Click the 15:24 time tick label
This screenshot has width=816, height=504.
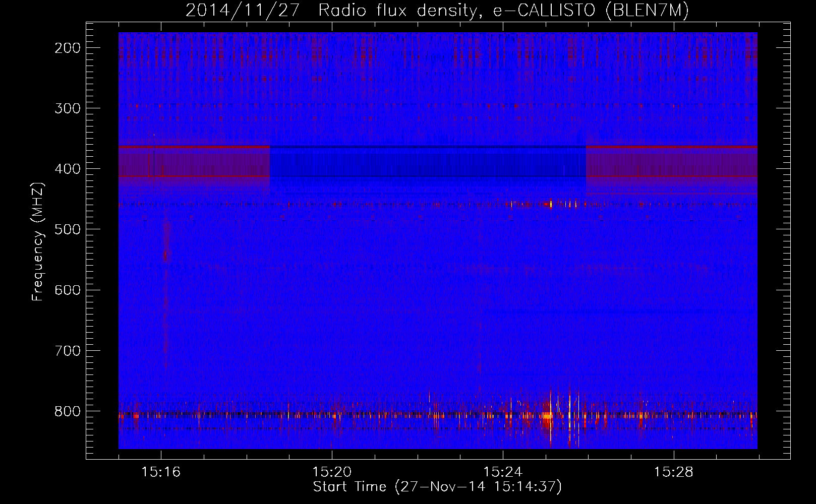pos(503,472)
